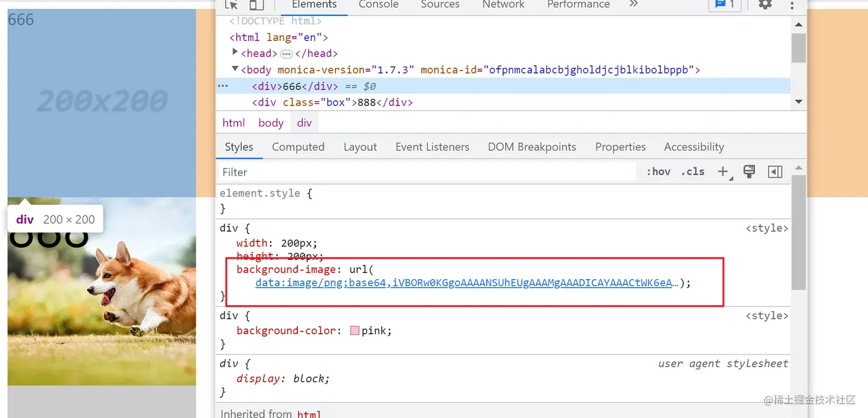Select body in the breadcrumb bar
Screen dimensions: 868x418
pyautogui.click(x=271, y=123)
